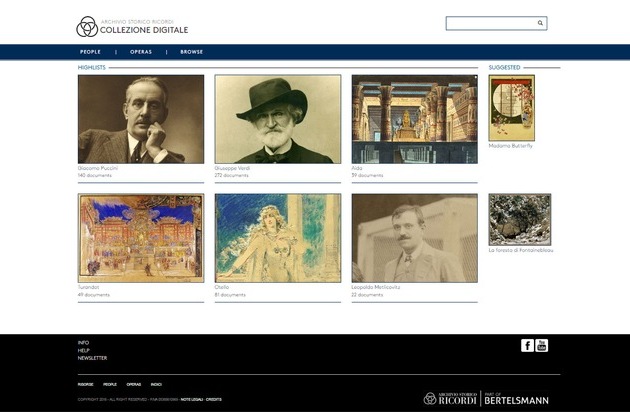Click the Bertelsmann logo in footer
This screenshot has height=412, width=630.
pyautogui.click(x=516, y=398)
